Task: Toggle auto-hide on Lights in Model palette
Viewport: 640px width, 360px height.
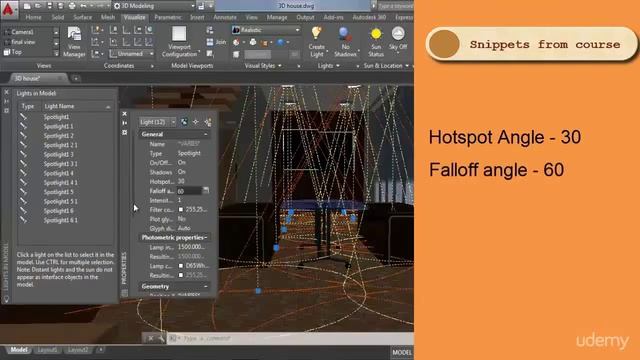Action: click(x=7, y=101)
